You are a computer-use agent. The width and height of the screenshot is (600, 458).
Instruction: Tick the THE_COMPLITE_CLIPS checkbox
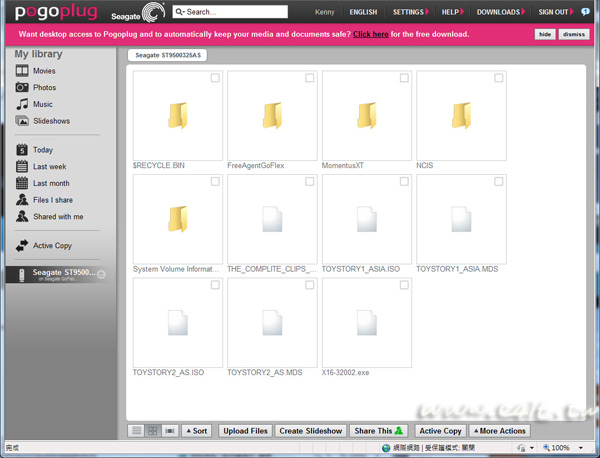point(310,181)
